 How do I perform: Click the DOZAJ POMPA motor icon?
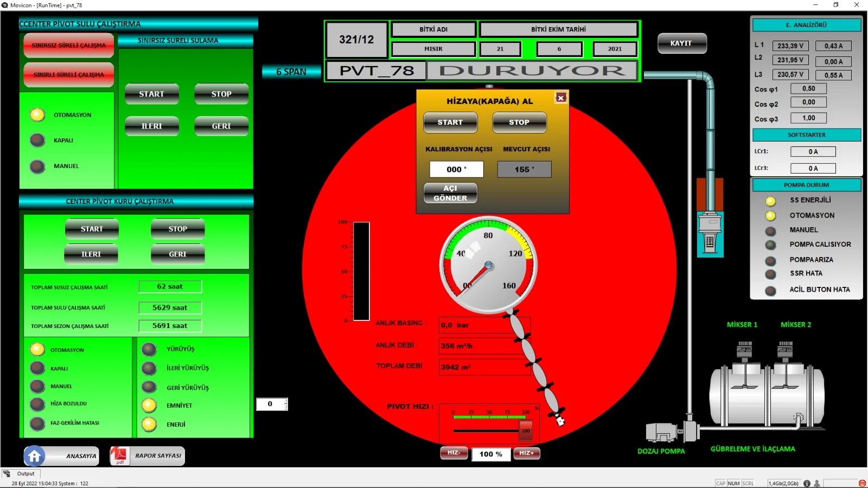point(661,432)
